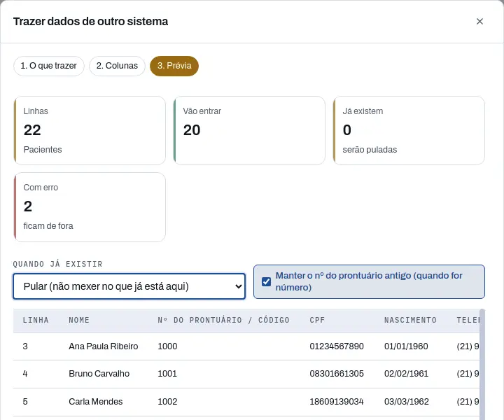Image resolution: width=504 pixels, height=420 pixels.
Task: Click the NOME column header
Action: pos(79,320)
